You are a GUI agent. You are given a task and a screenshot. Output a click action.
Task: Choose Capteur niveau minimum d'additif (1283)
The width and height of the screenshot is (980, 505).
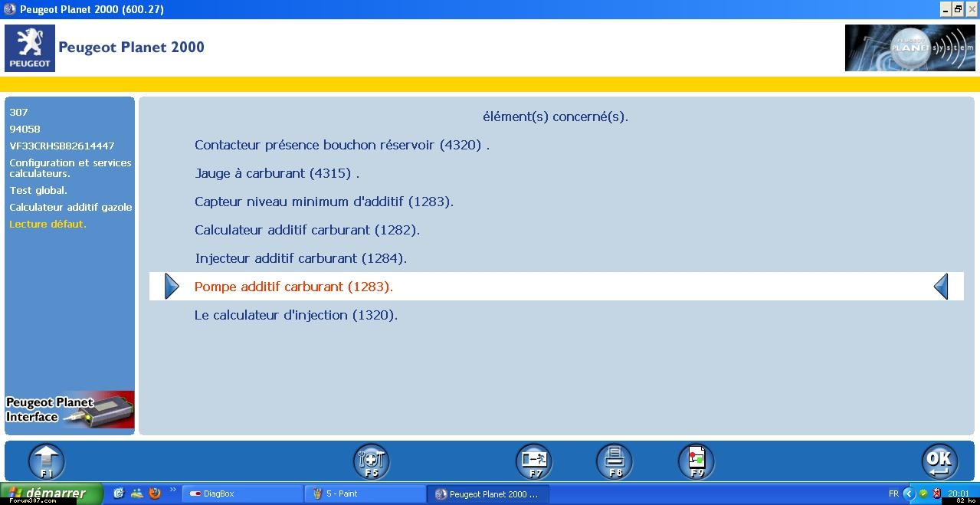324,202
